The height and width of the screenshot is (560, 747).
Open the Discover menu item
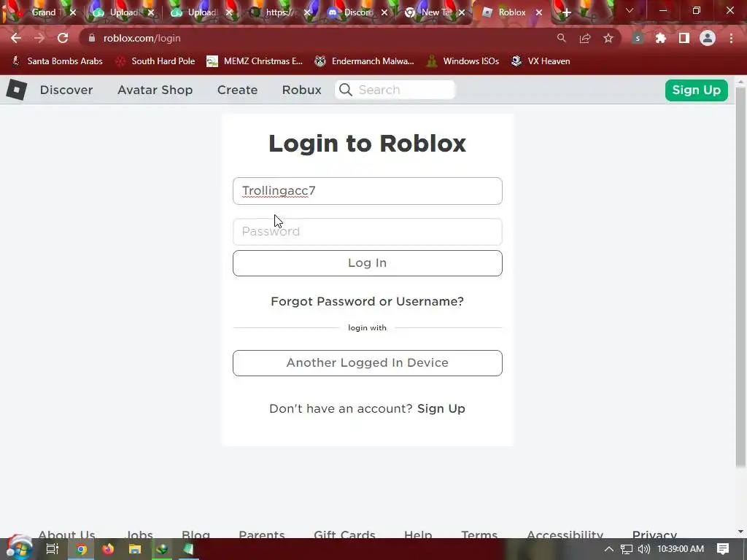[x=66, y=90]
